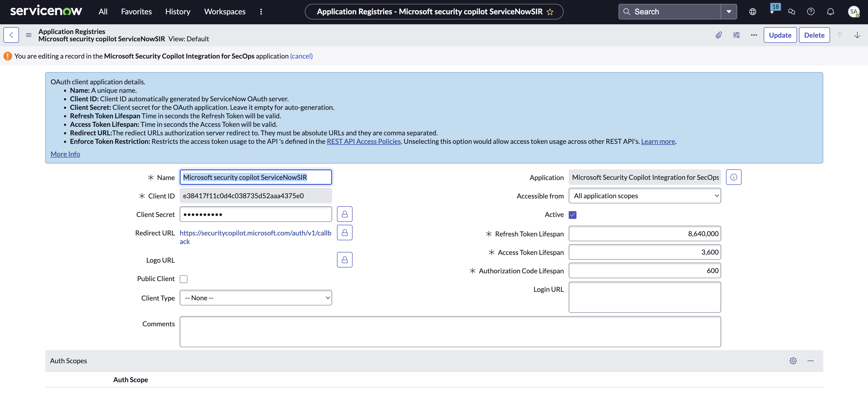Image resolution: width=868 pixels, height=397 pixels.
Task: Unlock the Redirect URL lock icon
Action: [x=344, y=232]
